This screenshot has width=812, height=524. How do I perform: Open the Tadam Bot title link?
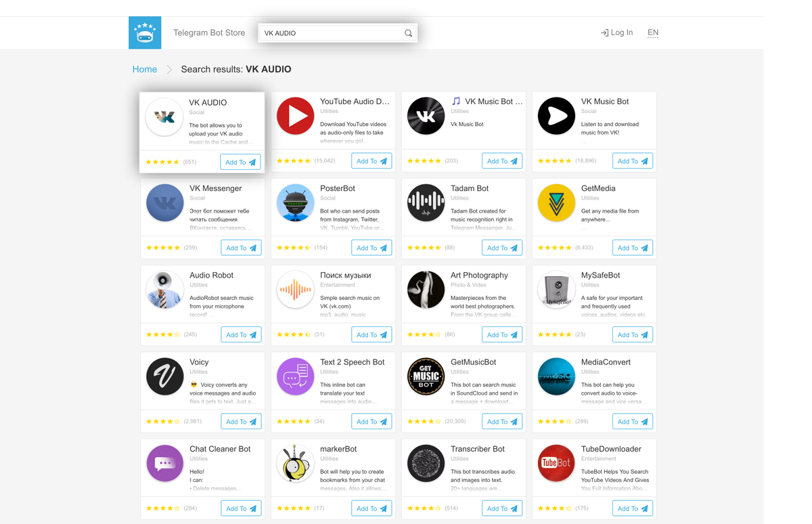point(470,188)
